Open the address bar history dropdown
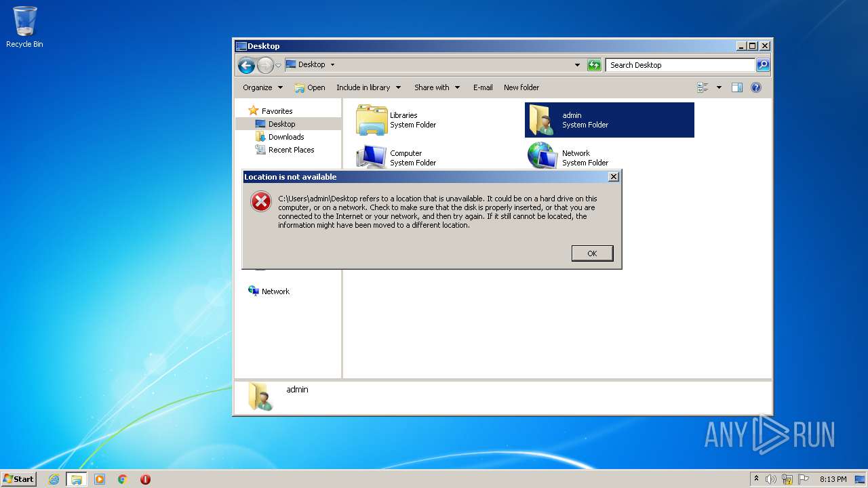 coord(577,65)
